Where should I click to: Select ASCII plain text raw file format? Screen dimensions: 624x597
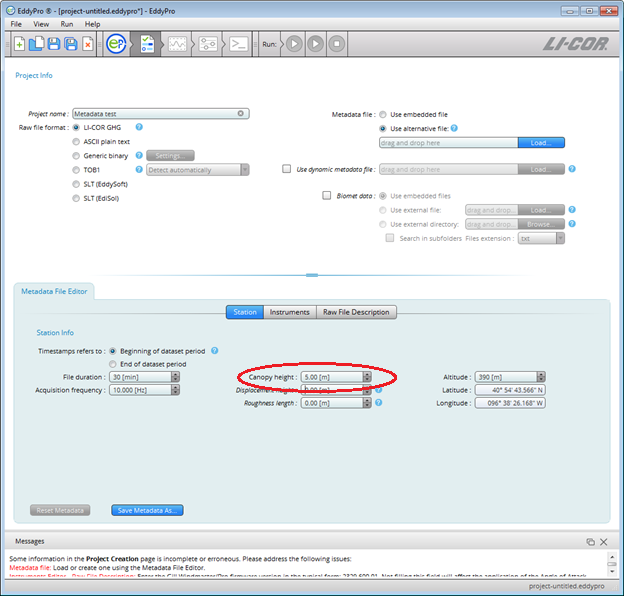click(x=77, y=141)
